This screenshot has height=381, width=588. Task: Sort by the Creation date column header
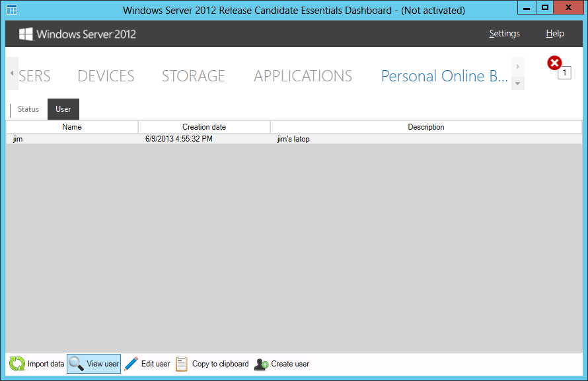(x=204, y=127)
